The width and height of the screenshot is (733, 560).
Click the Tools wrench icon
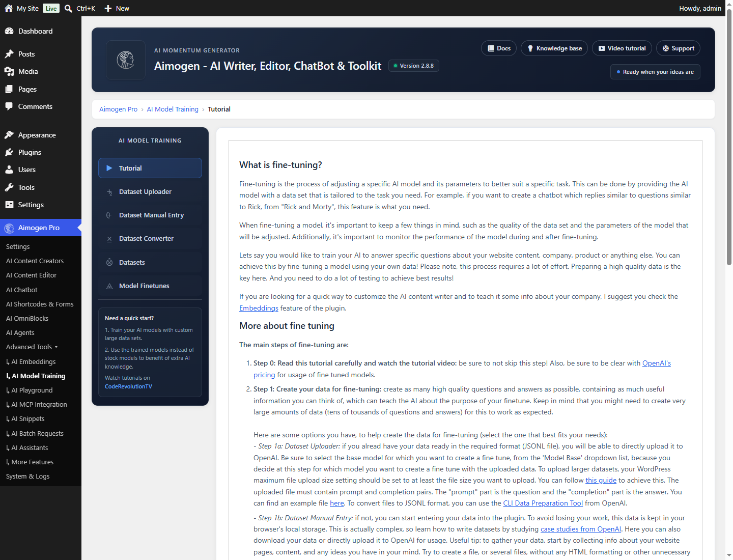tap(9, 187)
